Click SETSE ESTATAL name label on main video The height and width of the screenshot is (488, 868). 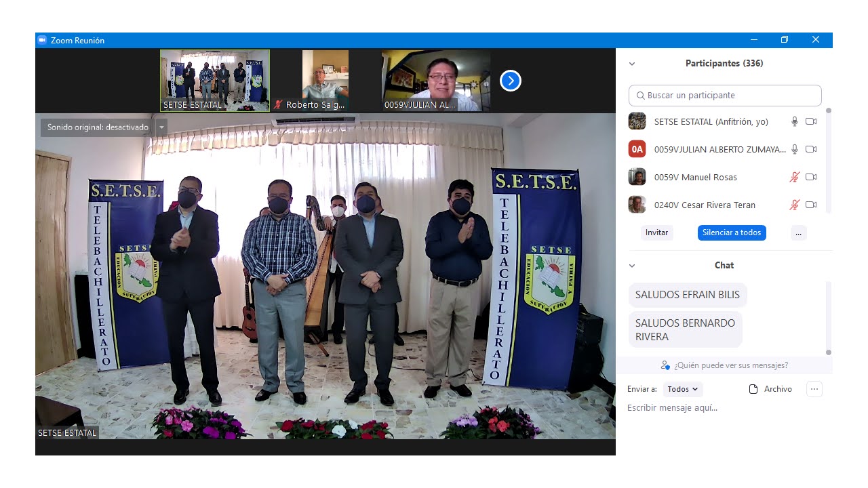[67, 433]
